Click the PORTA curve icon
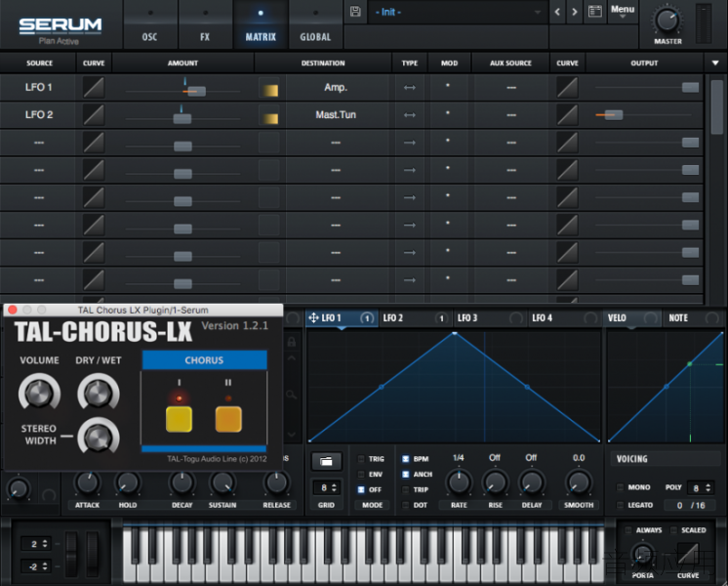Screen dimensions: 728x586 click(688, 556)
